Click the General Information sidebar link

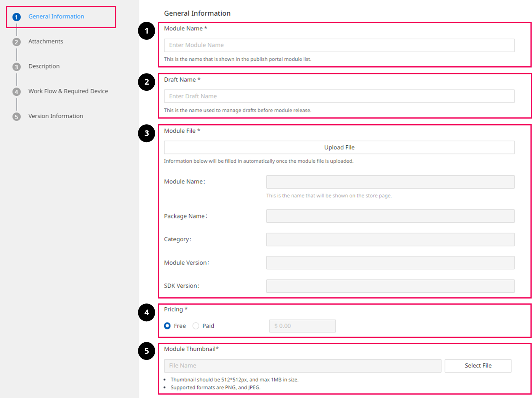click(x=56, y=16)
